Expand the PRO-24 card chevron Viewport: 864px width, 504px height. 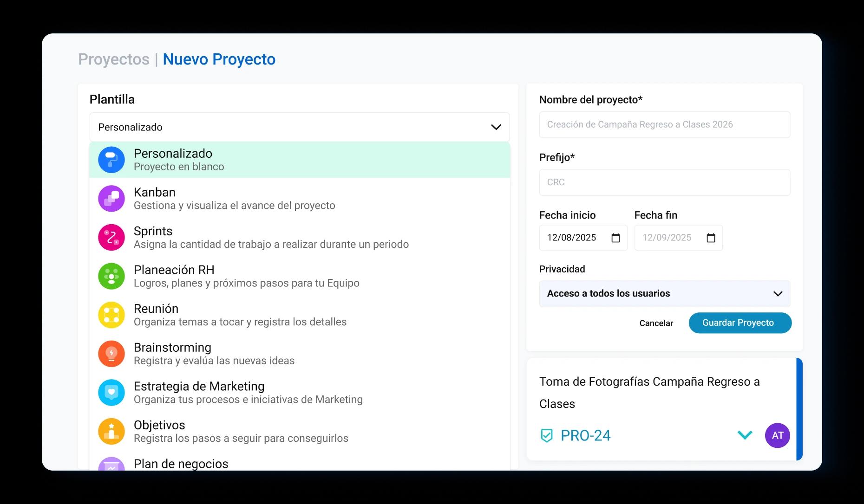pyautogui.click(x=745, y=435)
